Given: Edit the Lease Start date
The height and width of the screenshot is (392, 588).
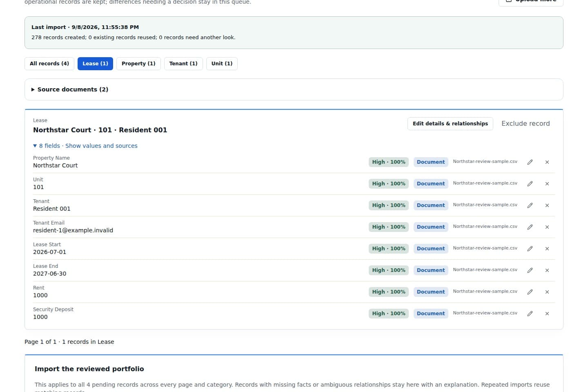Looking at the screenshot, I should point(530,249).
